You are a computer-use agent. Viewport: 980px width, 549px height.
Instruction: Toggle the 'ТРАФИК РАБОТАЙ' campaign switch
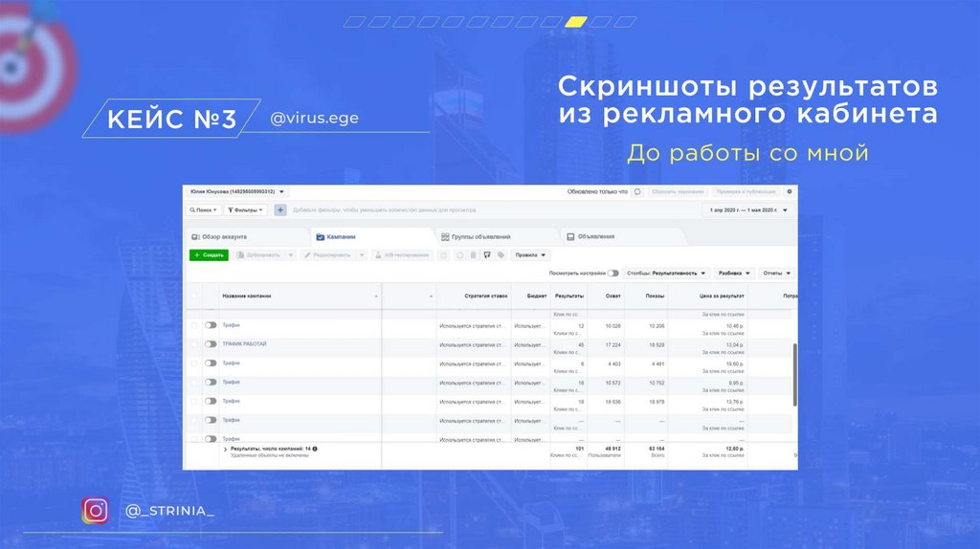pyautogui.click(x=211, y=344)
